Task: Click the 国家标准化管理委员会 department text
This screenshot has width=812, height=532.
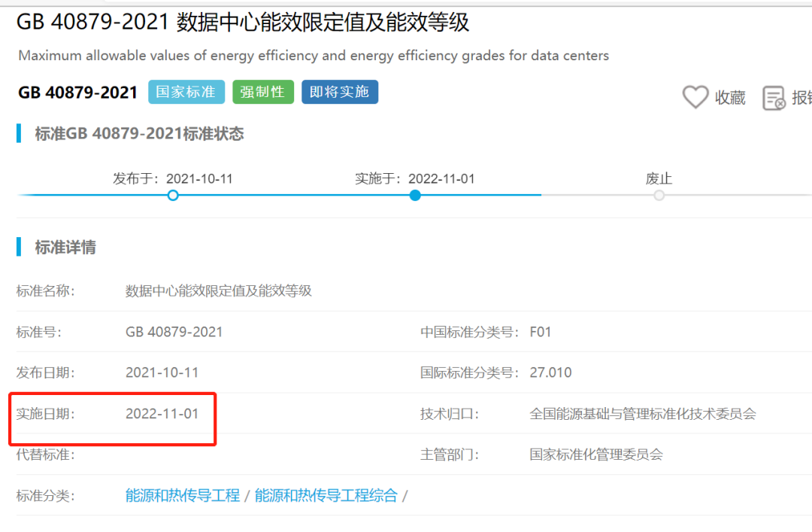Action: [x=595, y=454]
